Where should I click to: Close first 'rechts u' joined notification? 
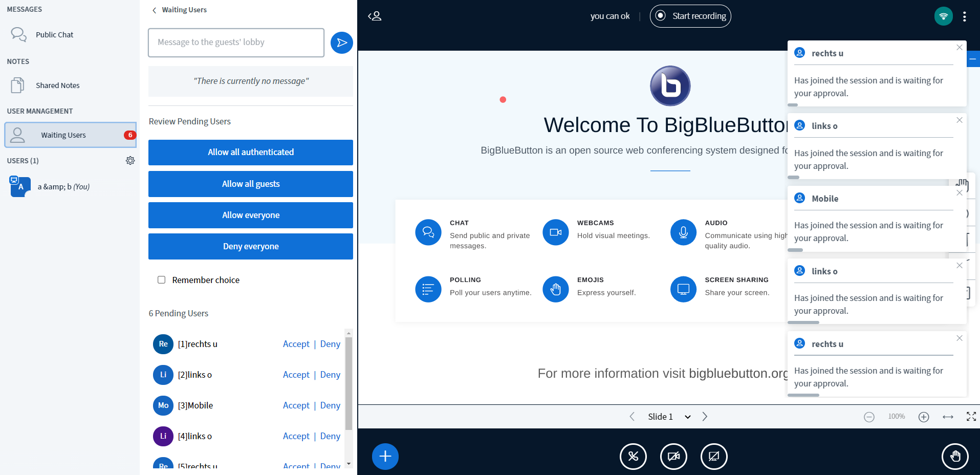tap(960, 47)
